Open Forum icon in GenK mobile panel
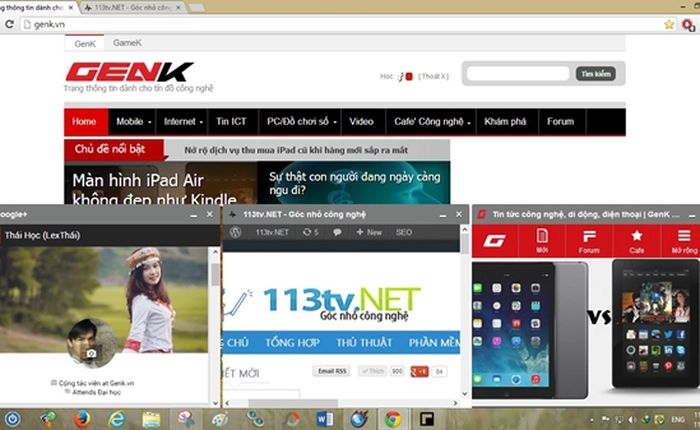 [x=589, y=241]
